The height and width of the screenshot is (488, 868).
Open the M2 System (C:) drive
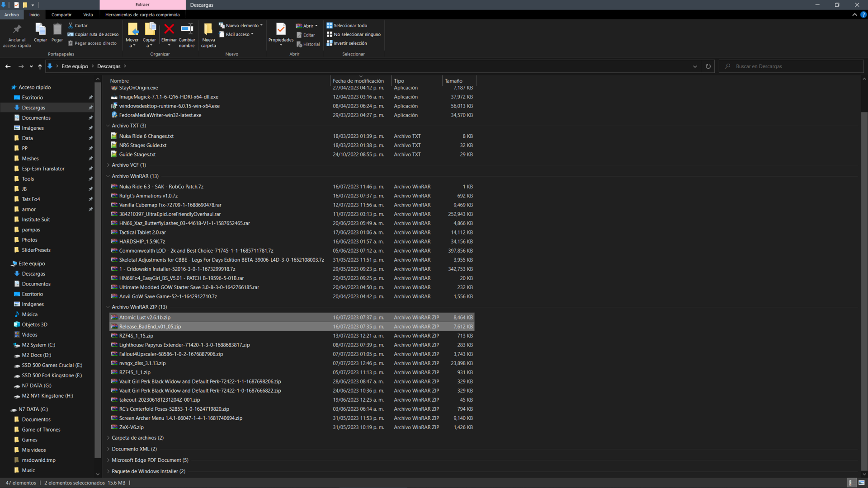point(38,345)
